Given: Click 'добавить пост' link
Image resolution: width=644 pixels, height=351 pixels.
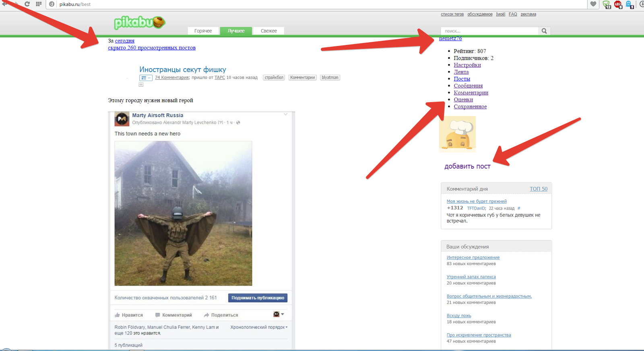Looking at the screenshot, I should pyautogui.click(x=467, y=166).
